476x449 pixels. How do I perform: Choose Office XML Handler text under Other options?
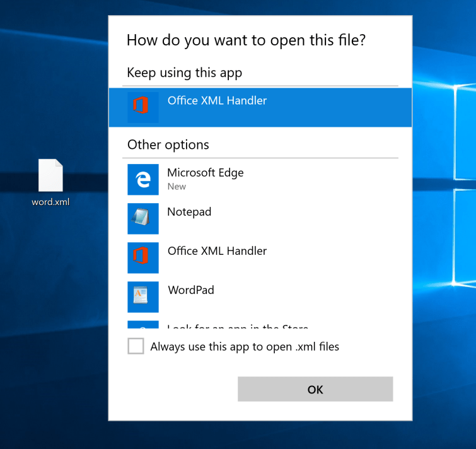pyautogui.click(x=217, y=251)
